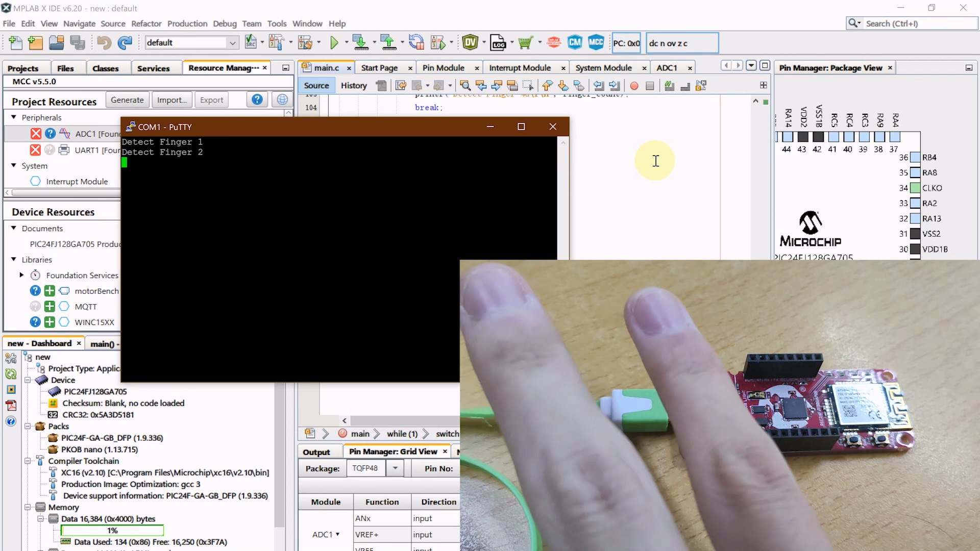Click the blue help icon beside ADC1
This screenshot has height=551, width=980.
[x=50, y=134]
